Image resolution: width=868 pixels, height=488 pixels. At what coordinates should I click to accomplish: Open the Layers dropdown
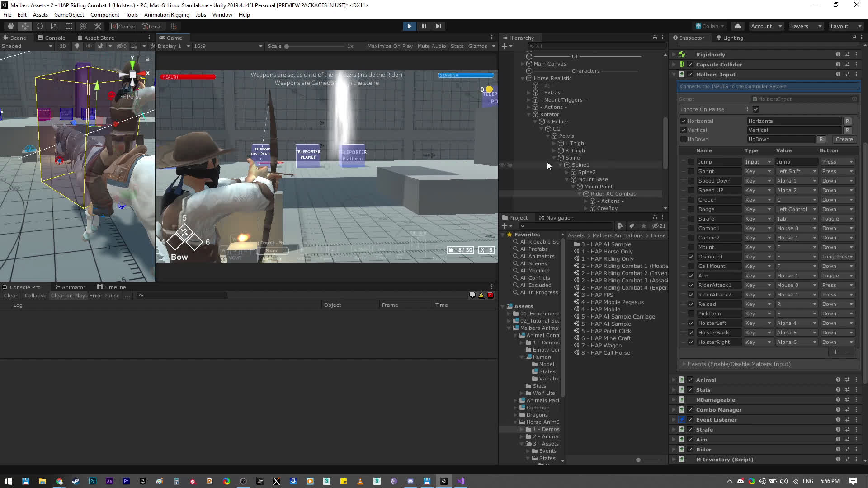pos(806,26)
